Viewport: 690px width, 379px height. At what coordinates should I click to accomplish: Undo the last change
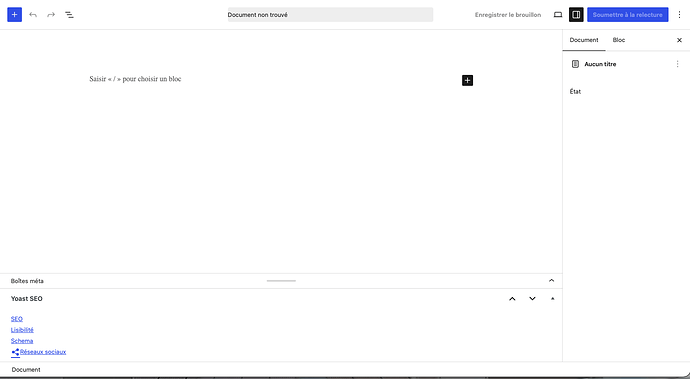click(x=33, y=15)
